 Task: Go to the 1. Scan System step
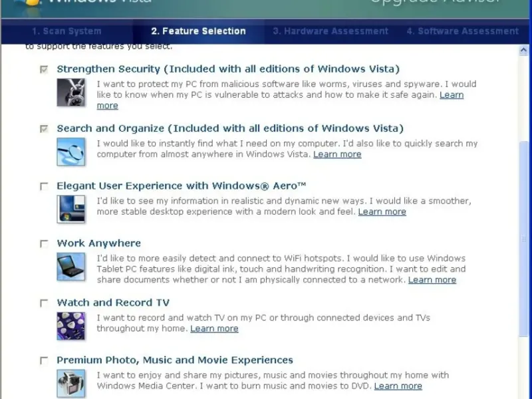tap(66, 31)
